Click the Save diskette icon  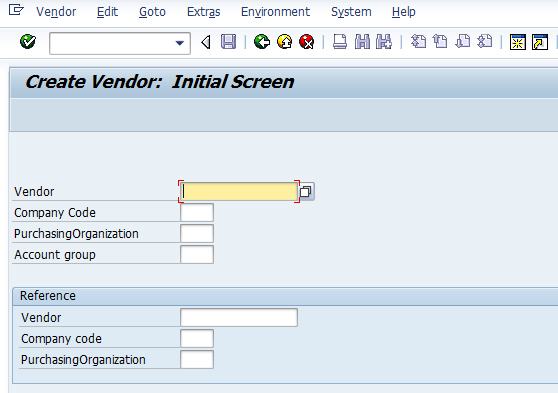click(228, 42)
